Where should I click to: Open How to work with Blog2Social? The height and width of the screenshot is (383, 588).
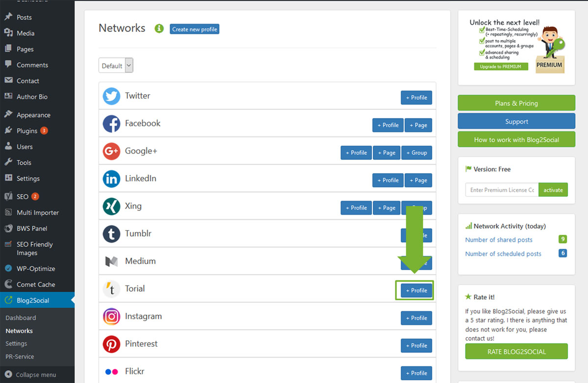516,139
